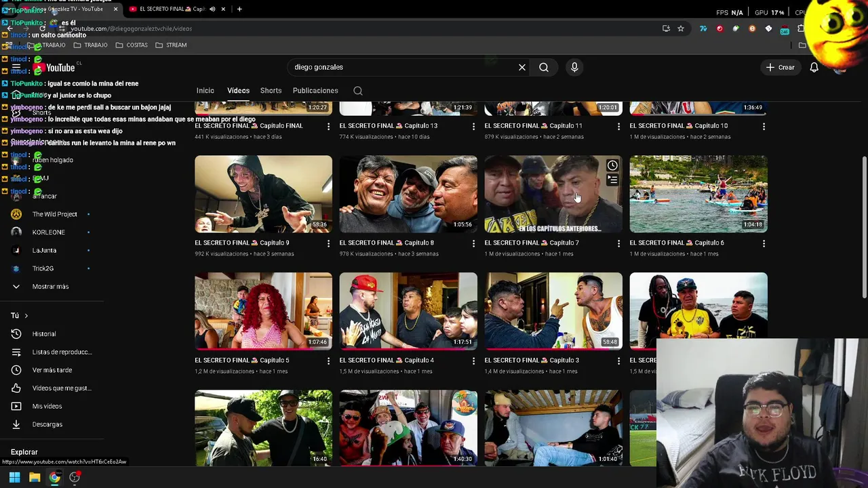Open options menu for Capítulo 11 video

pyautogui.click(x=618, y=126)
